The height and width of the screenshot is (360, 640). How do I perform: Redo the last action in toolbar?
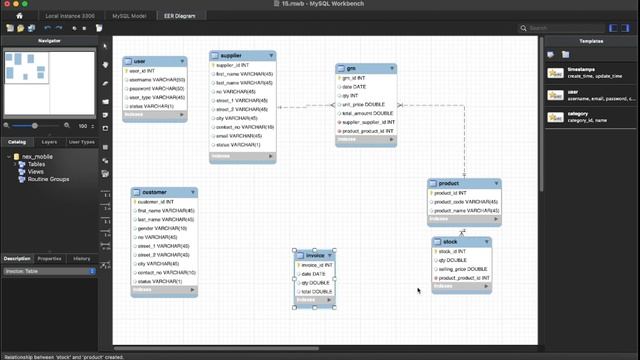(x=59, y=28)
